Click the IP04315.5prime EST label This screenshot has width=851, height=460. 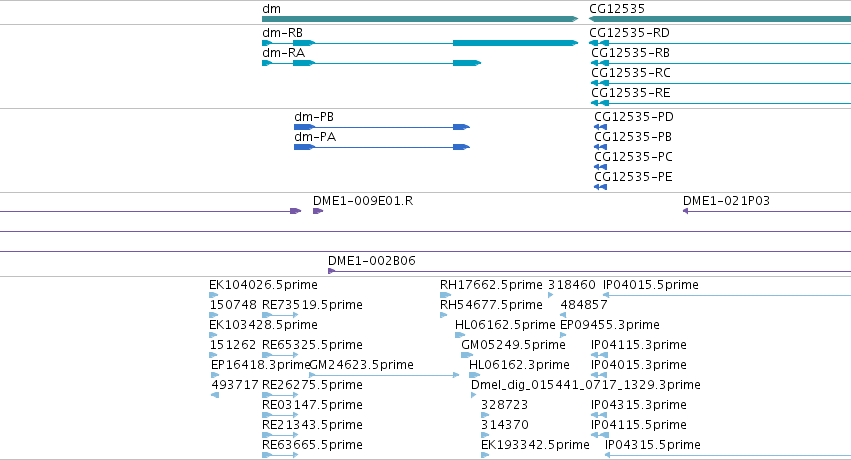pyautogui.click(x=653, y=446)
